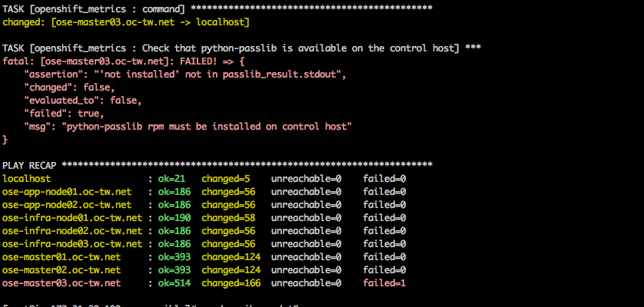Click ose-infra-node03.oc-tw.net host entry

tap(72, 244)
